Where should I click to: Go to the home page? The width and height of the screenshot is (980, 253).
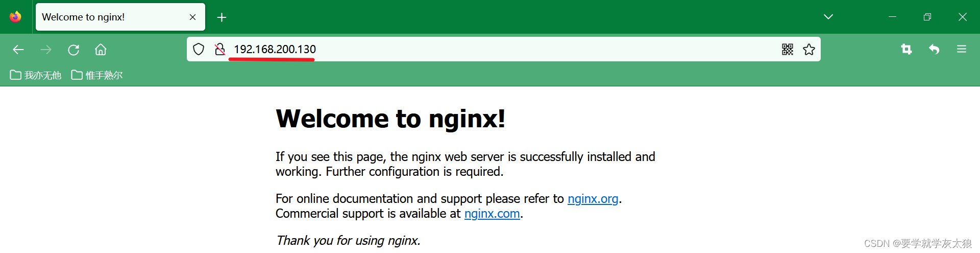click(101, 50)
